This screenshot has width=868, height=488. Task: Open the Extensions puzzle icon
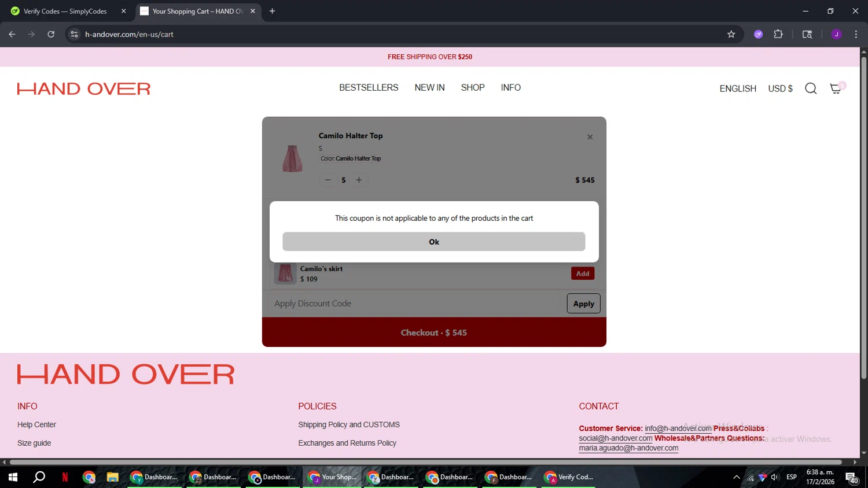778,34
